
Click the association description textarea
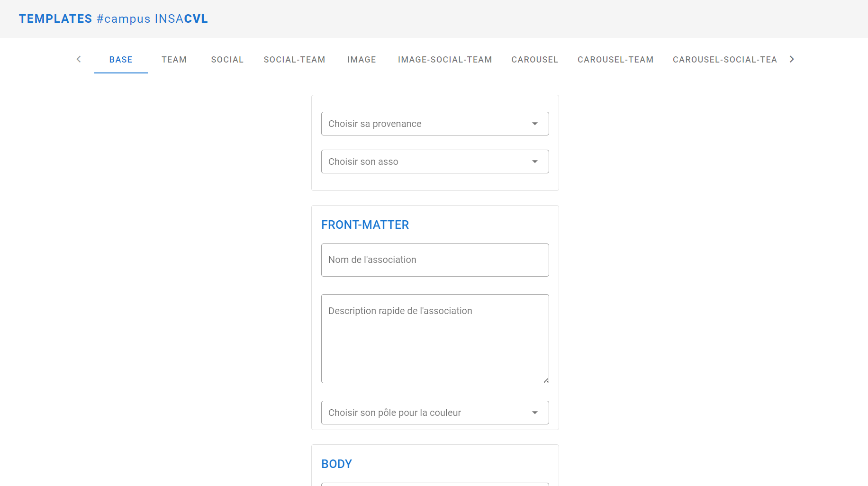point(434,338)
